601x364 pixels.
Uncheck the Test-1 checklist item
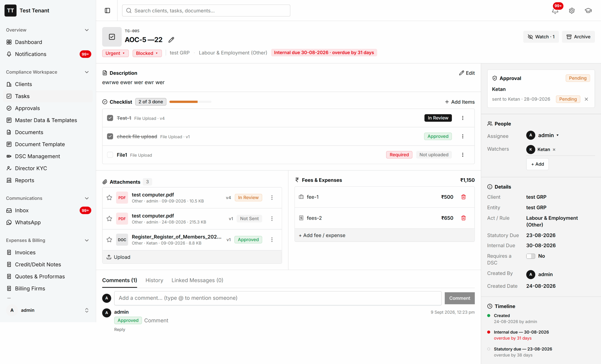coord(110,118)
